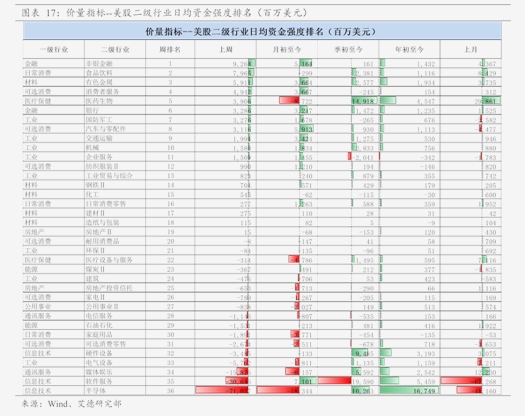Click the blue table title banner
The width and height of the screenshot is (525, 416).
(x=262, y=32)
